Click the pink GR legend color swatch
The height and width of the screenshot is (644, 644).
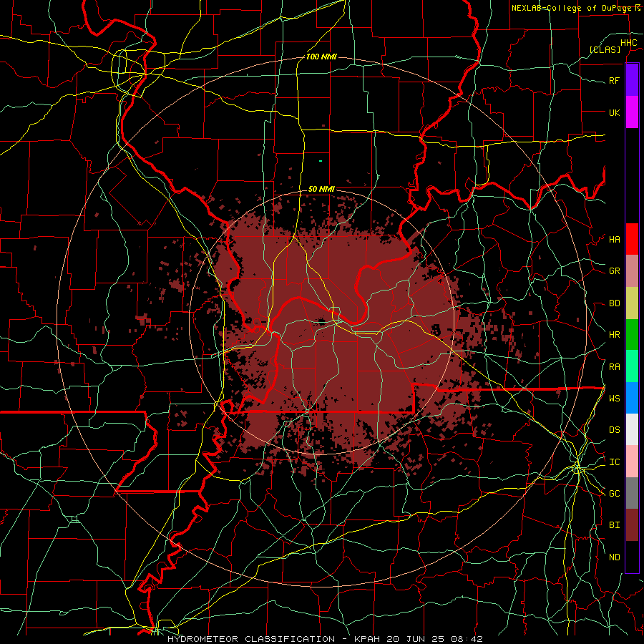(632, 271)
